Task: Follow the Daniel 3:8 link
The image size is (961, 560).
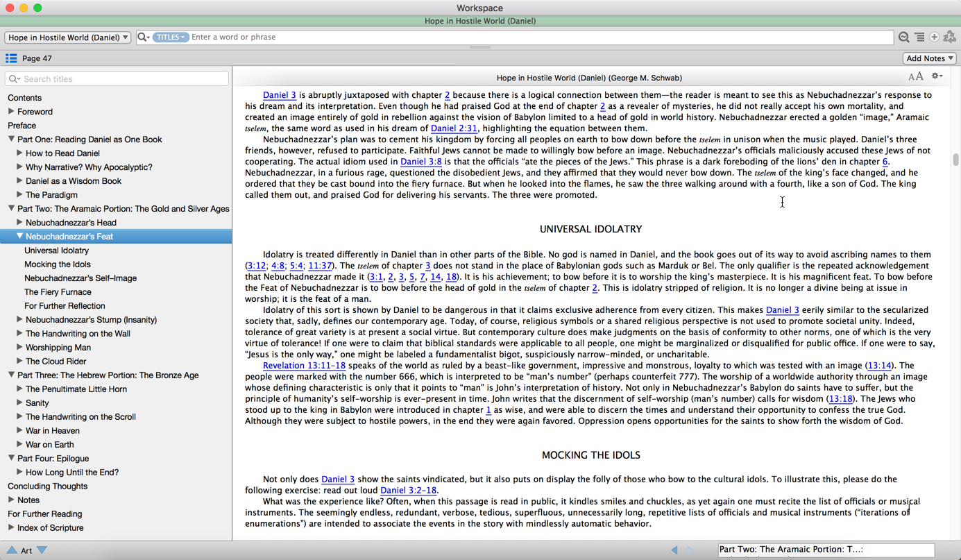Action: click(421, 162)
